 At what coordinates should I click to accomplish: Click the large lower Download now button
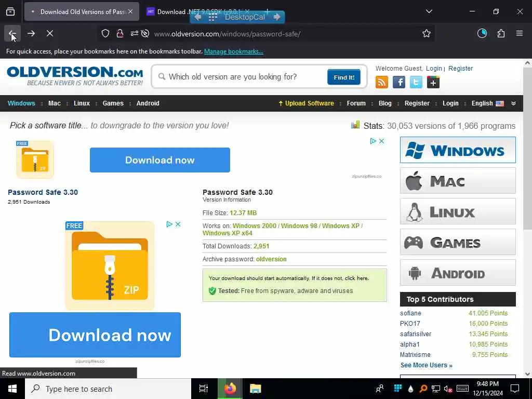tap(95, 335)
